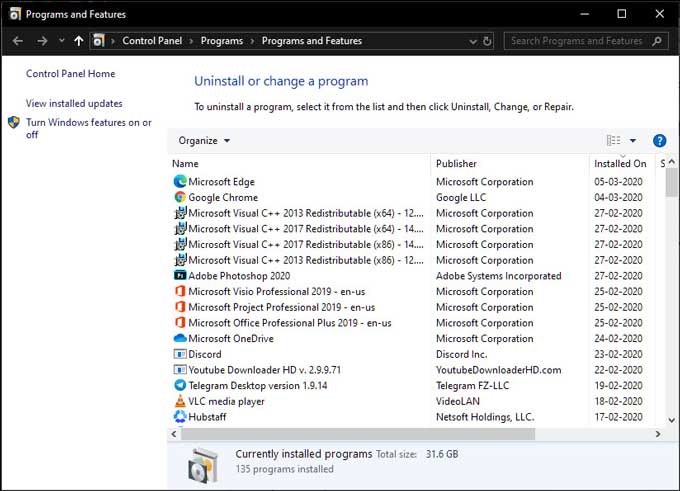Click the search magnifier icon
The width and height of the screenshot is (680, 491).
click(657, 41)
